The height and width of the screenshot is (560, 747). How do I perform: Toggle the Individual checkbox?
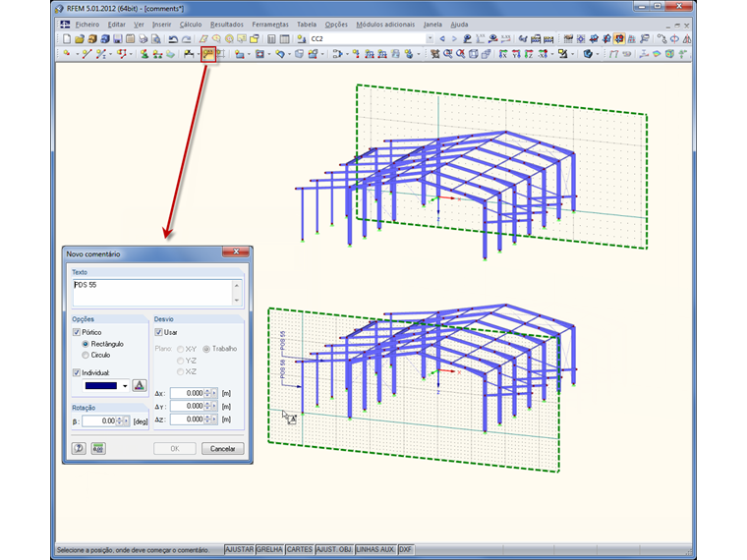pos(77,372)
